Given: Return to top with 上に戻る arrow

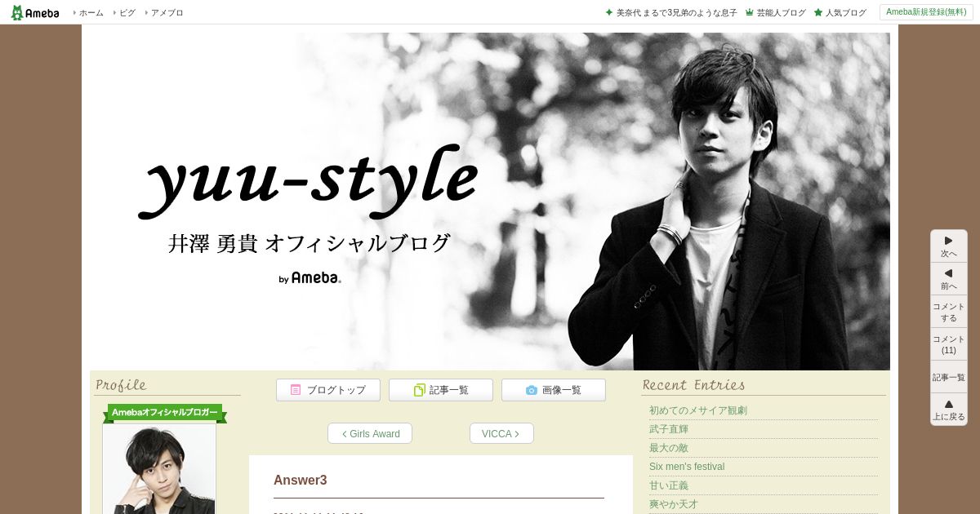Looking at the screenshot, I should coord(948,410).
